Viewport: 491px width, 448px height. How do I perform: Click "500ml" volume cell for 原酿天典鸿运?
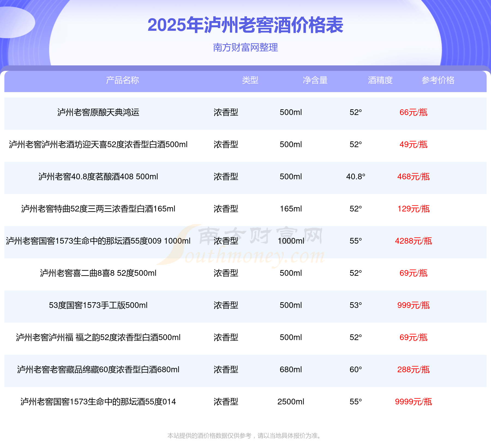pyautogui.click(x=291, y=112)
